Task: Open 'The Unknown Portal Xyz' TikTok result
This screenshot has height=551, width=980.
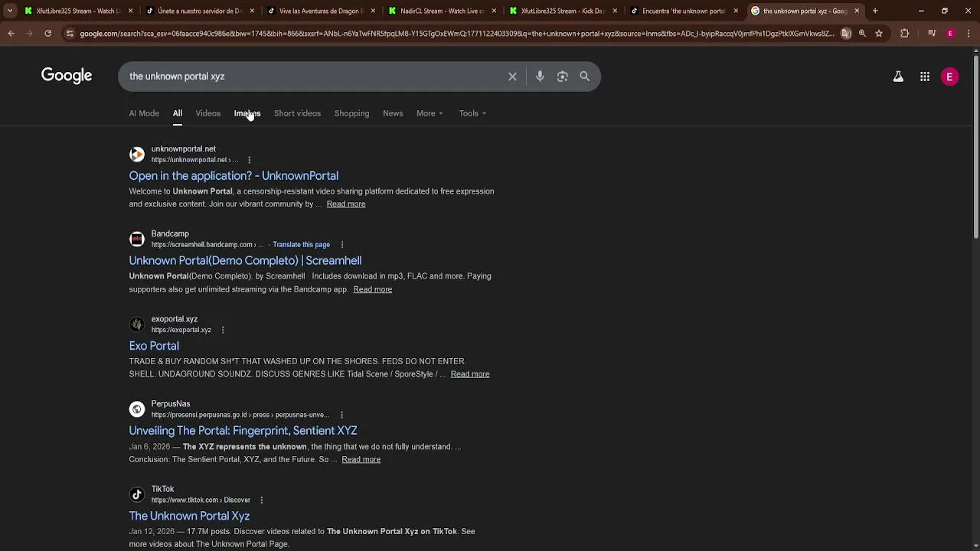Action: 189,516
